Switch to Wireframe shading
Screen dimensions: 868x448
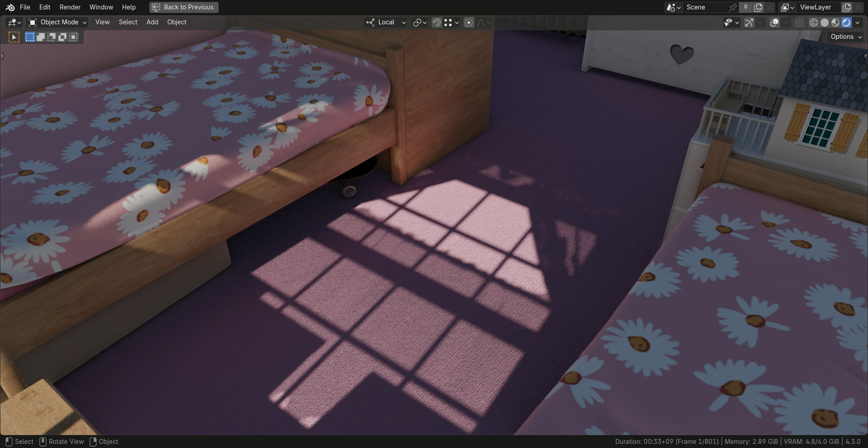click(x=814, y=22)
